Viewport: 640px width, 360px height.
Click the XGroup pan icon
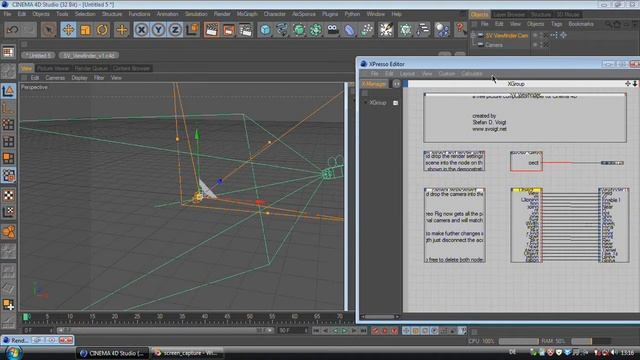pos(628,84)
